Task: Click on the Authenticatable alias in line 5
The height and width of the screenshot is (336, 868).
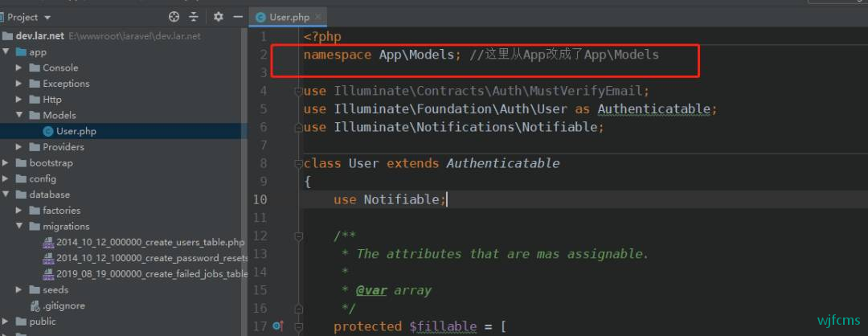Action: (x=653, y=109)
